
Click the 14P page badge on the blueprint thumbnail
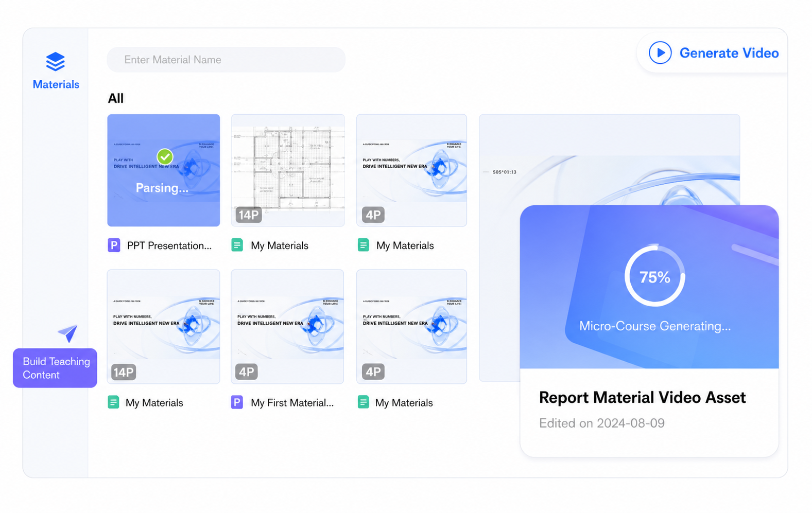tap(249, 215)
